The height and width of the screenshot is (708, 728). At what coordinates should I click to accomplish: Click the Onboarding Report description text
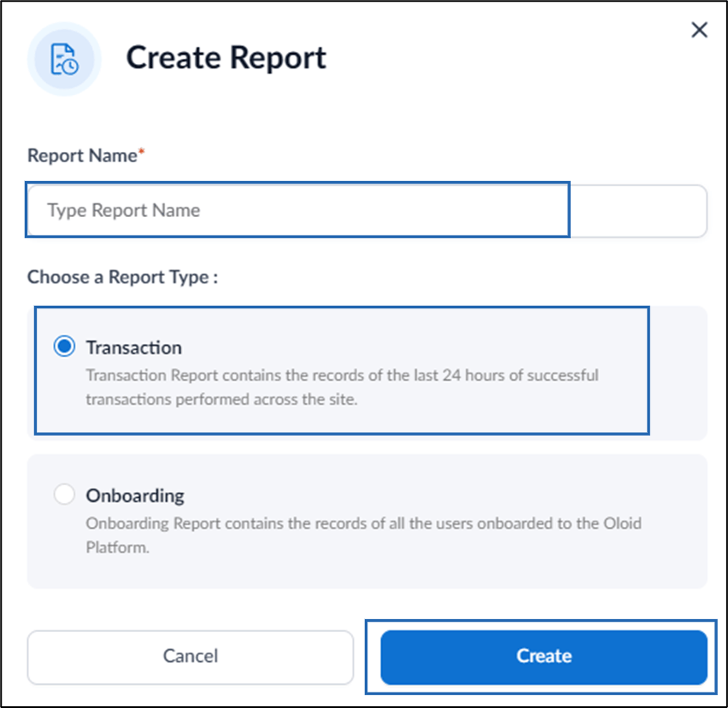pos(363,535)
